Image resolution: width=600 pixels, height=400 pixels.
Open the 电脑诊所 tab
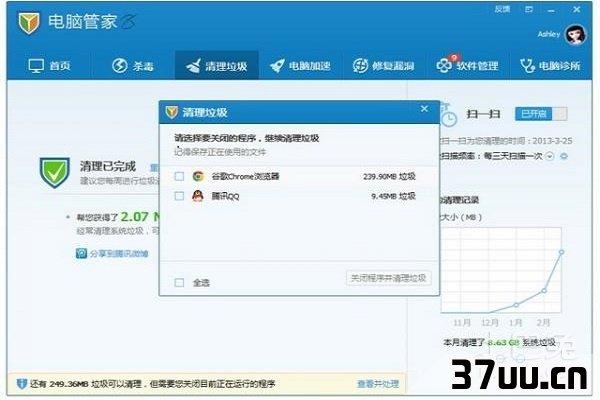click(x=550, y=65)
